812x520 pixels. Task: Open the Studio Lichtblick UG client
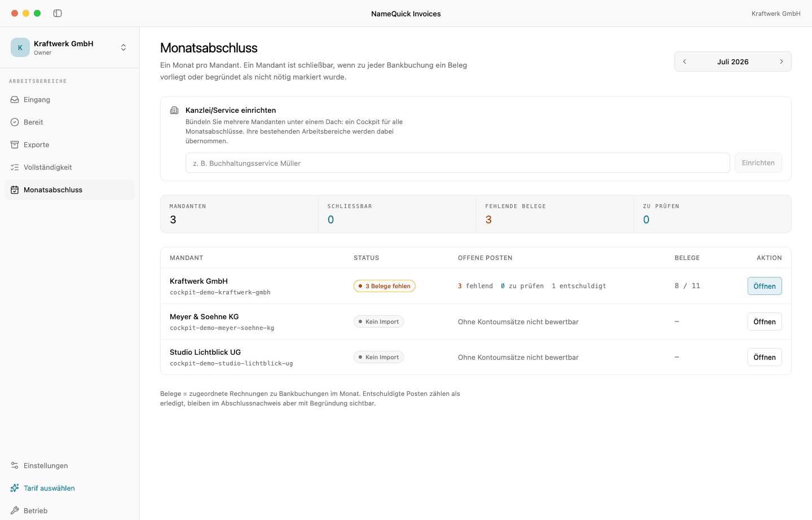[765, 357]
